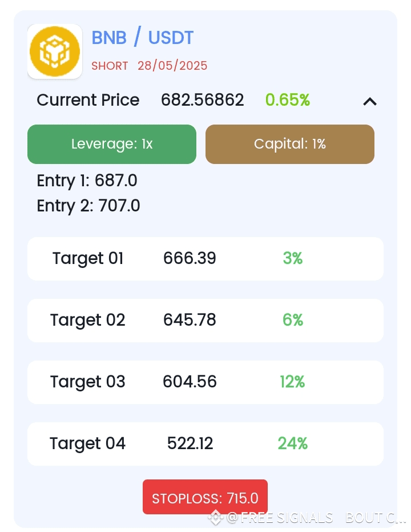The height and width of the screenshot is (532, 411).
Task: Select the Target 01 row
Action: [x=205, y=259]
